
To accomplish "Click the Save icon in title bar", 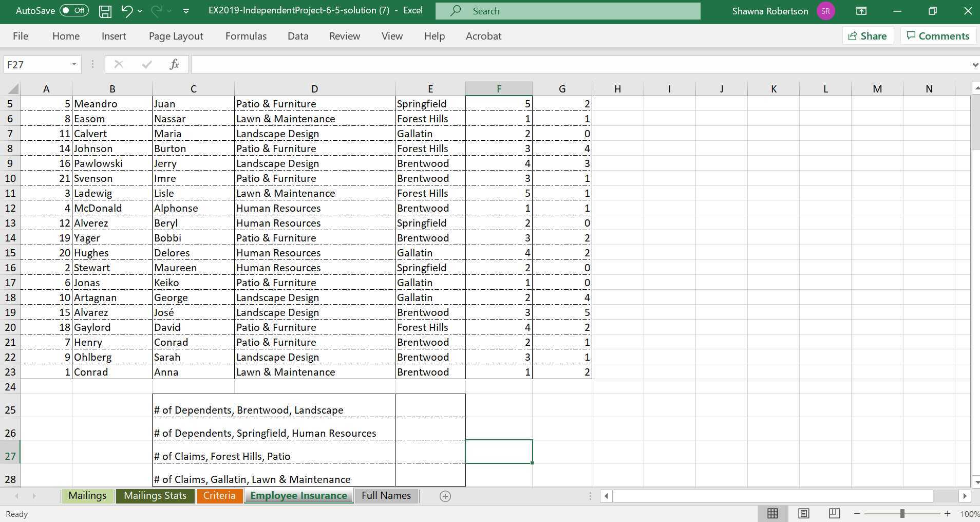I will [105, 11].
